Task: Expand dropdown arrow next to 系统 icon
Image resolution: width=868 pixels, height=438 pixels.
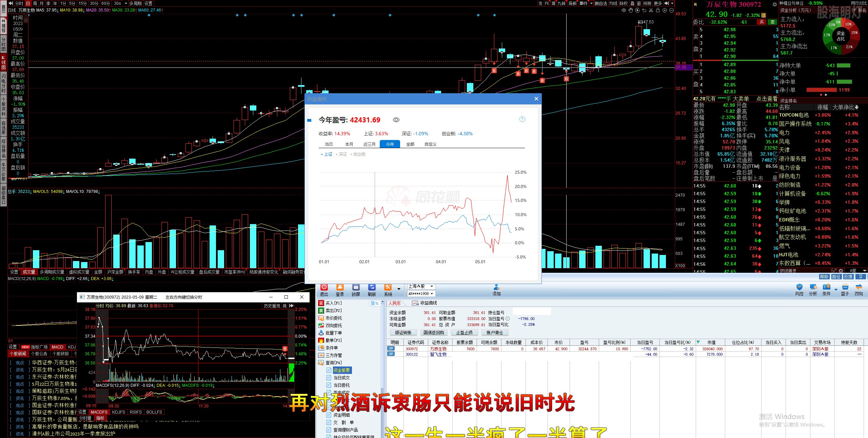Action: point(399,289)
